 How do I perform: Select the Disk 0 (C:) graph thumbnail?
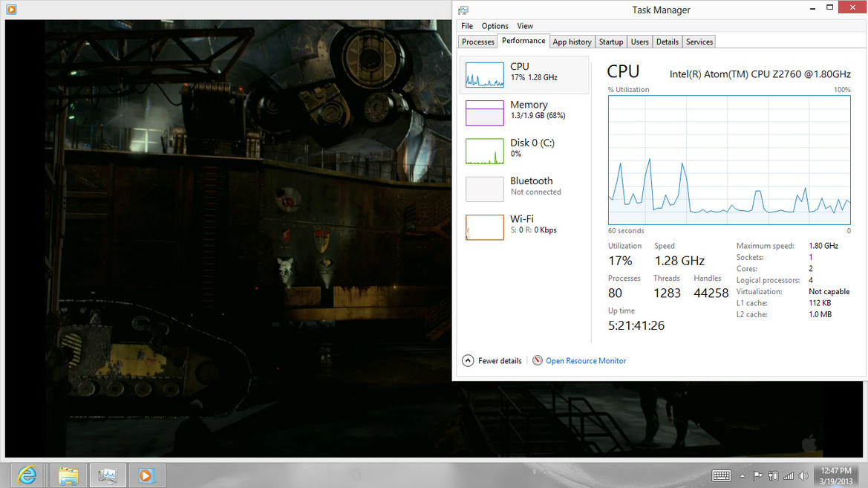point(484,152)
